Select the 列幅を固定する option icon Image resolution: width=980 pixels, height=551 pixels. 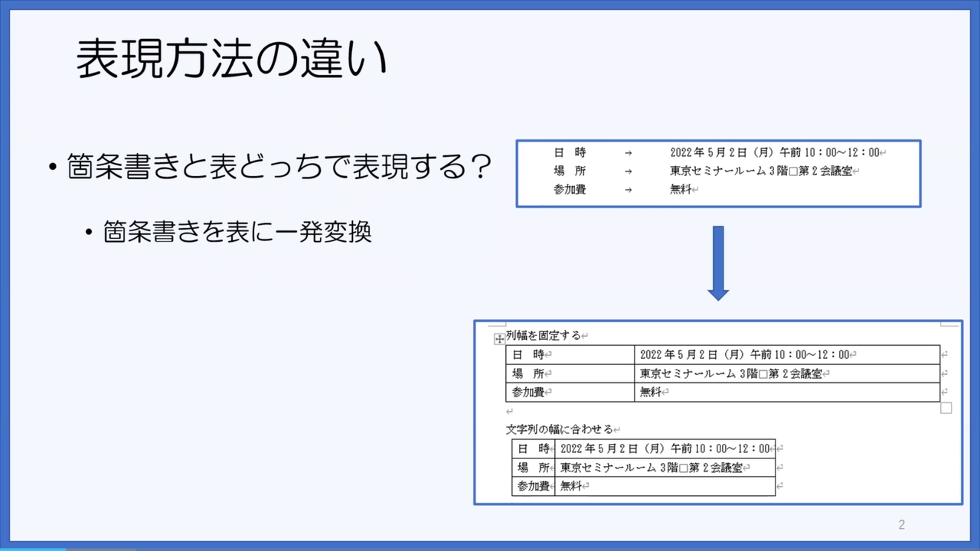pyautogui.click(x=499, y=336)
